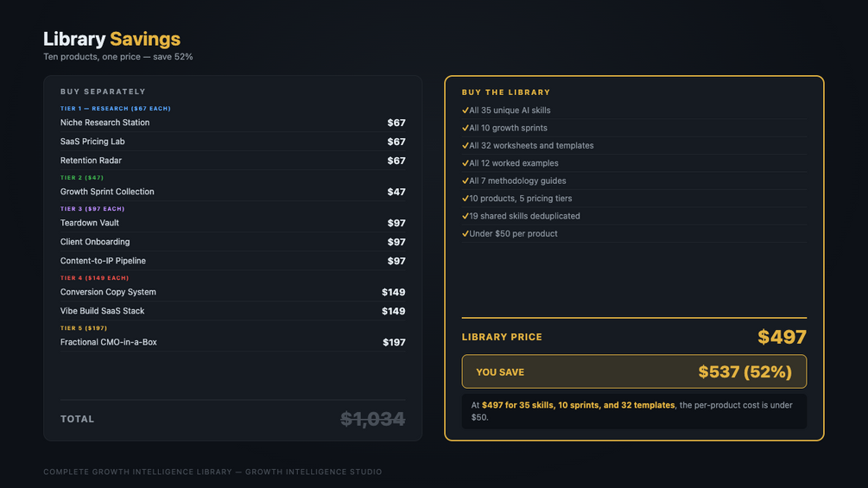Click the checkmark next to All 10 growth sprints

coord(465,128)
